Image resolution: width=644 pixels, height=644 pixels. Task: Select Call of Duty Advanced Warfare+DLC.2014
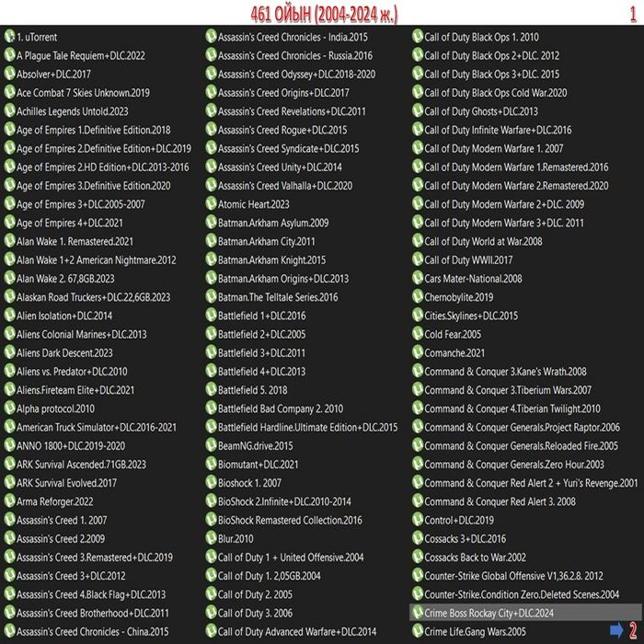[x=297, y=631]
